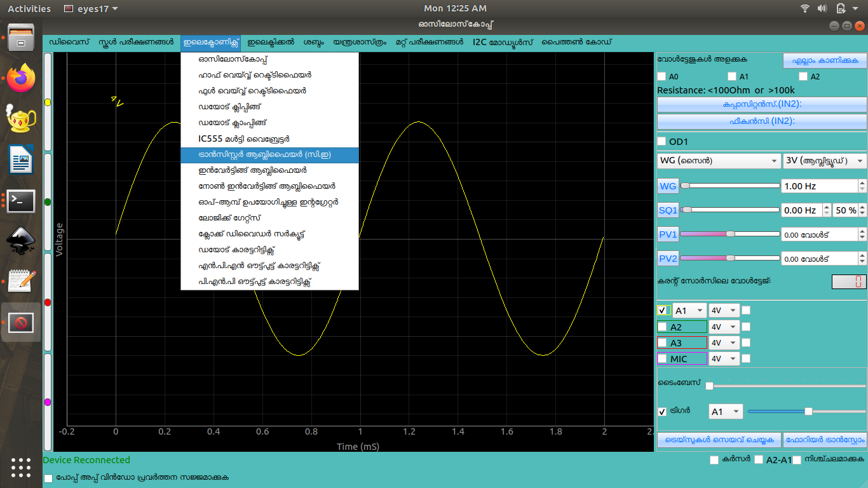The image size is (868, 488).
Task: Show applications grid in dock
Action: (21, 467)
